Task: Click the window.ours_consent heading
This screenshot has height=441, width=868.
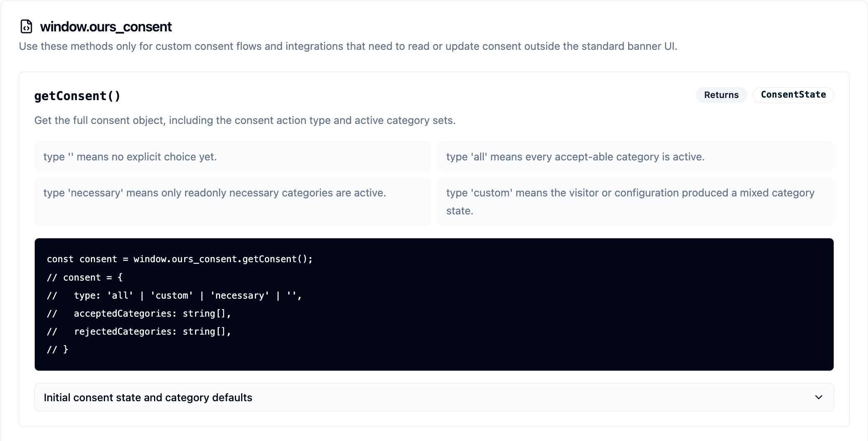Action: (x=106, y=27)
